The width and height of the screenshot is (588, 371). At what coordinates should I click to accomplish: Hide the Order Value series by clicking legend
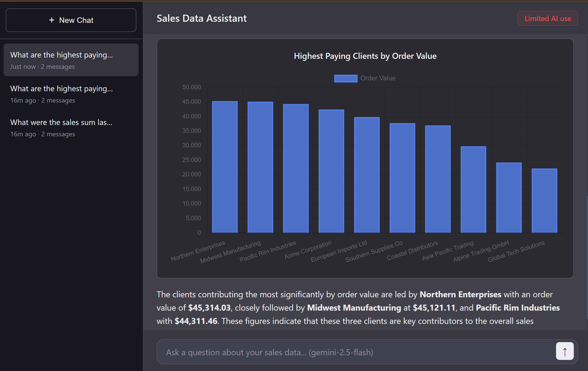pos(378,78)
